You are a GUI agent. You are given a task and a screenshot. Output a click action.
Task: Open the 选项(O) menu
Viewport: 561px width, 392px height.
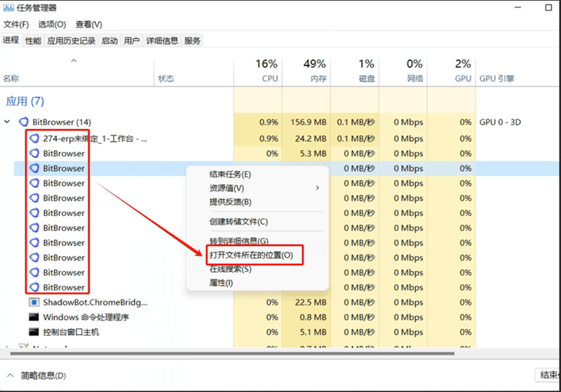click(52, 25)
